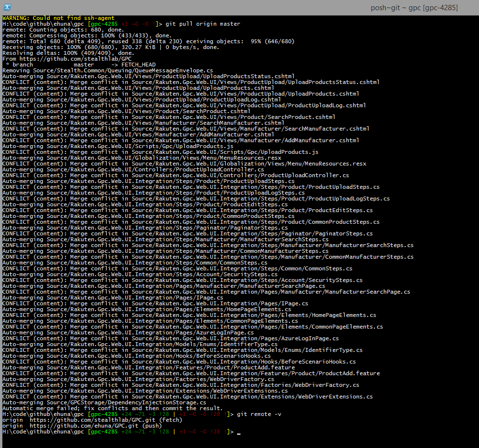The image size is (479, 448).
Task: Click the 'Resolving deltas: 100% (409/409)' line
Action: tap(68, 53)
